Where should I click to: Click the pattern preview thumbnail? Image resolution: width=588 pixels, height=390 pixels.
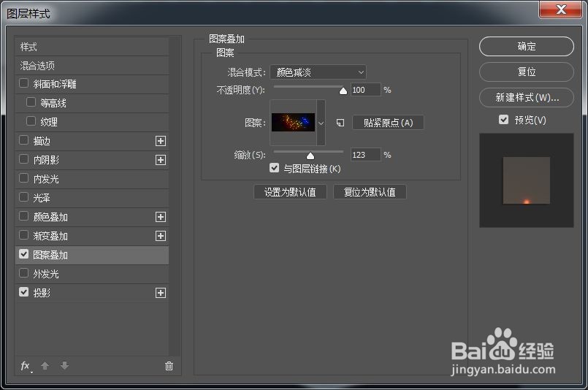[293, 122]
